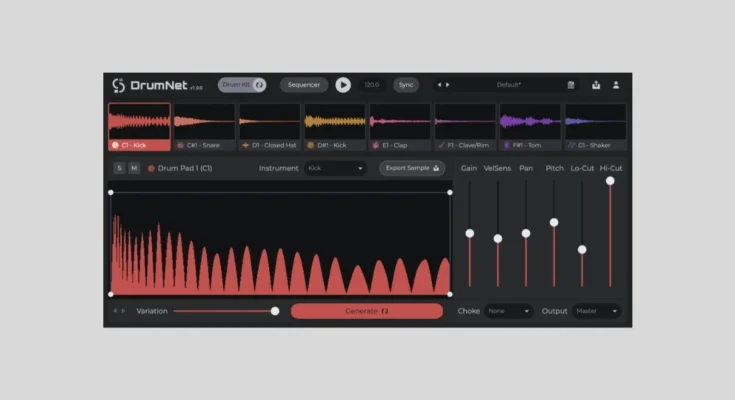This screenshot has height=400, width=735.
Task: Switch to the Sequencer tab
Action: coord(304,85)
